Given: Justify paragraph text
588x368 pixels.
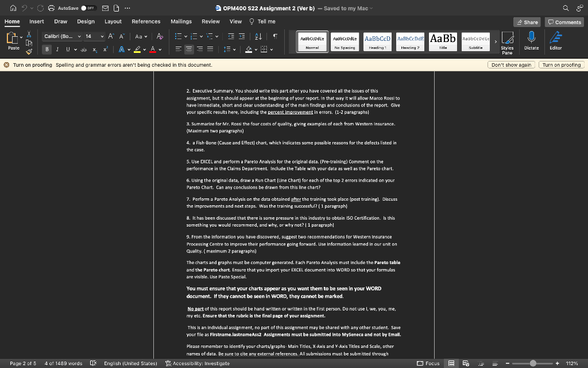Looking at the screenshot, I should [210, 49].
